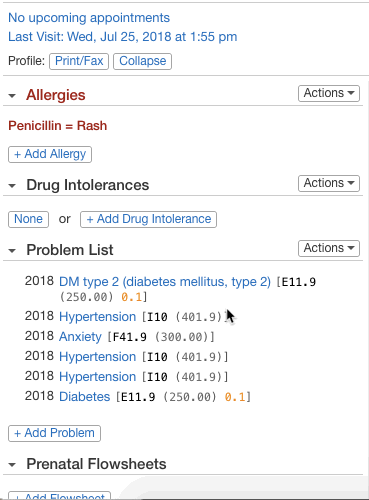Click the Collapse profile button
The width and height of the screenshot is (369, 500).
(x=142, y=61)
